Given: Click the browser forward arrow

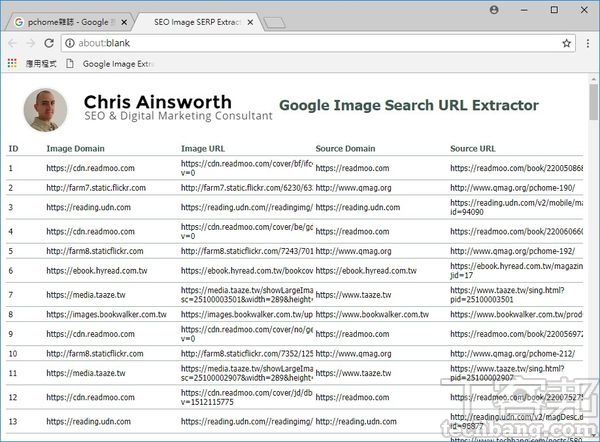Looking at the screenshot, I should pos(31,43).
